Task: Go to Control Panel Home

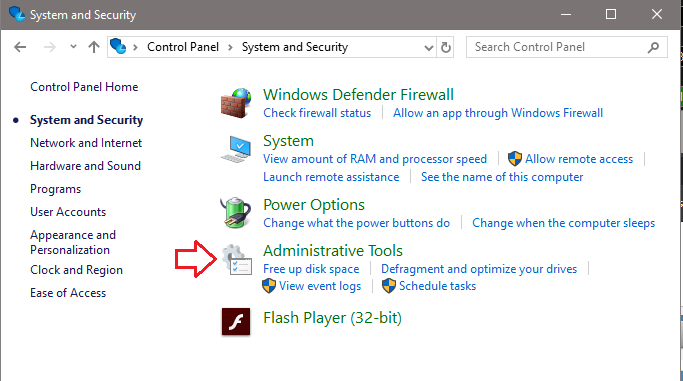Action: [x=84, y=87]
